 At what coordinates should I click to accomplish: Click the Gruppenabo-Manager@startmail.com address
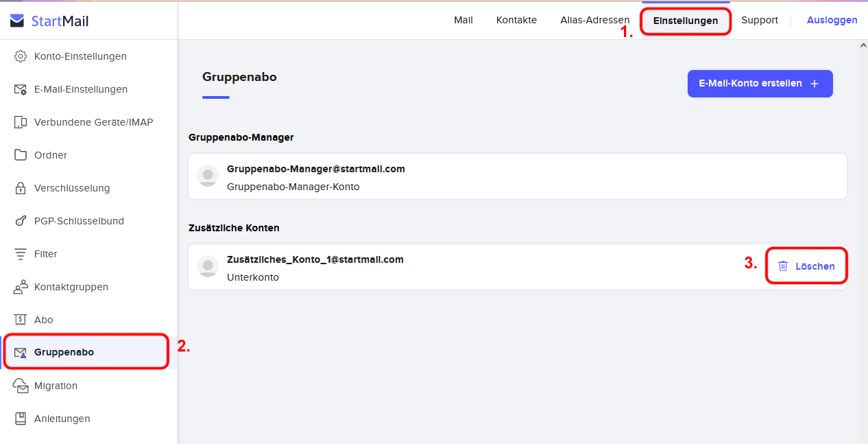click(x=316, y=169)
